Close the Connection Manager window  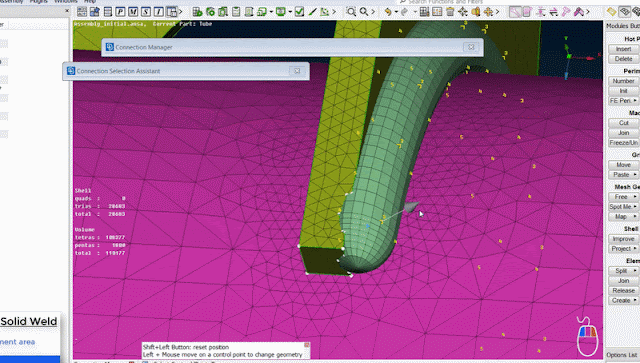coord(471,47)
